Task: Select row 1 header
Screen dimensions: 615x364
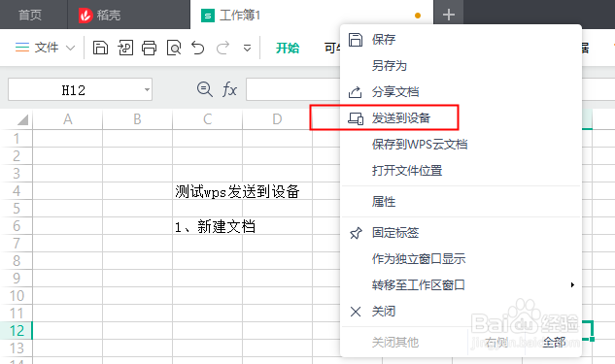Action: click(x=17, y=138)
